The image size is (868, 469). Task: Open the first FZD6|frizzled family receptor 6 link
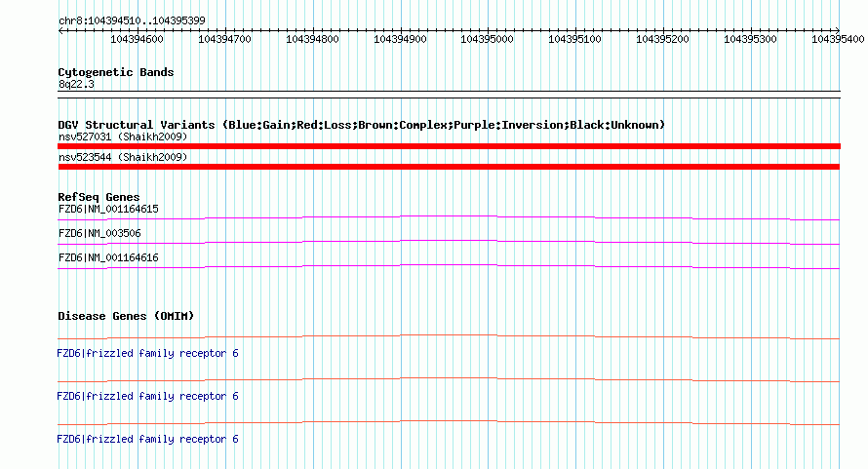pos(148,353)
